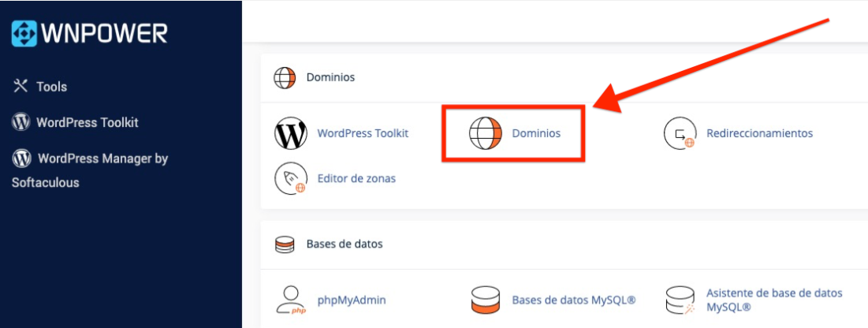Viewport: 868px width, 328px height.
Task: Click the WordPress Manager by Softaculous icon
Action: pos(21,159)
